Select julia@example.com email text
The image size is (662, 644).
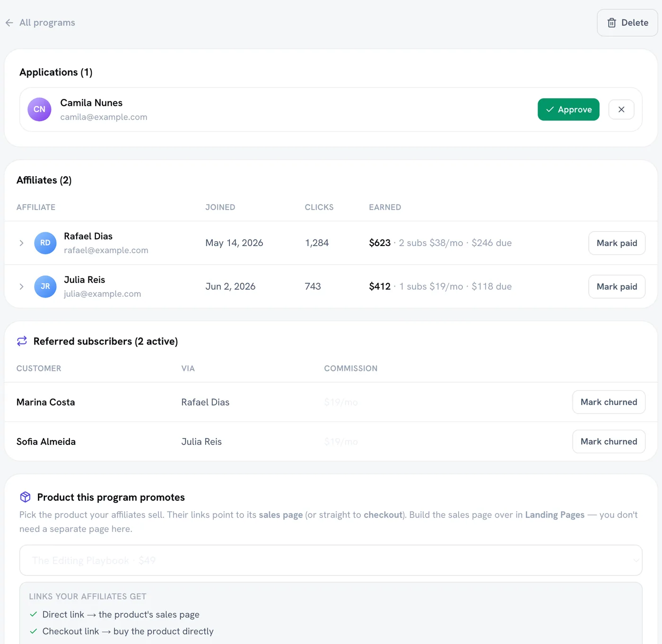(102, 294)
